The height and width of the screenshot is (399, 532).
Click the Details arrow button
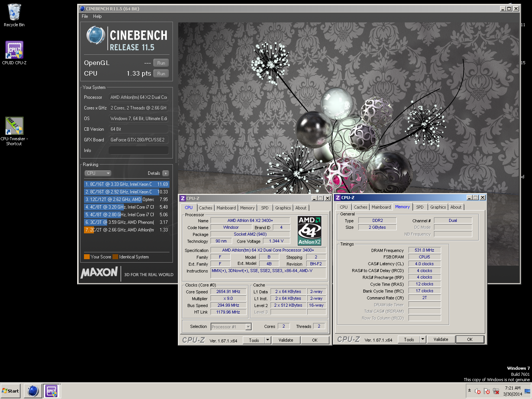point(166,173)
